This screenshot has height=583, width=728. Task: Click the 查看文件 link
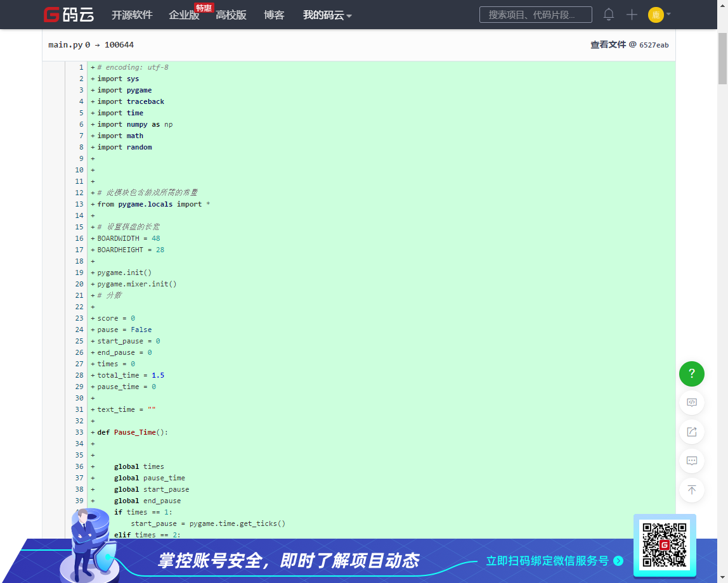[608, 44]
